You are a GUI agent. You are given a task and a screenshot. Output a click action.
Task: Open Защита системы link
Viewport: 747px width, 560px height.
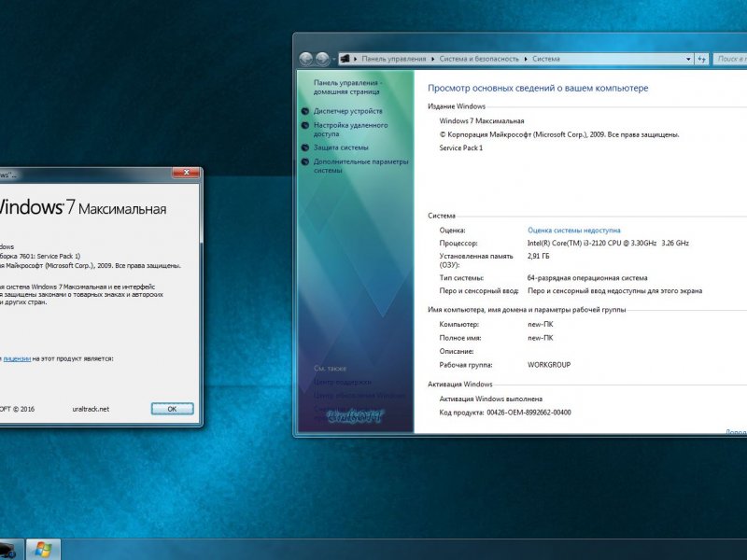click(341, 147)
